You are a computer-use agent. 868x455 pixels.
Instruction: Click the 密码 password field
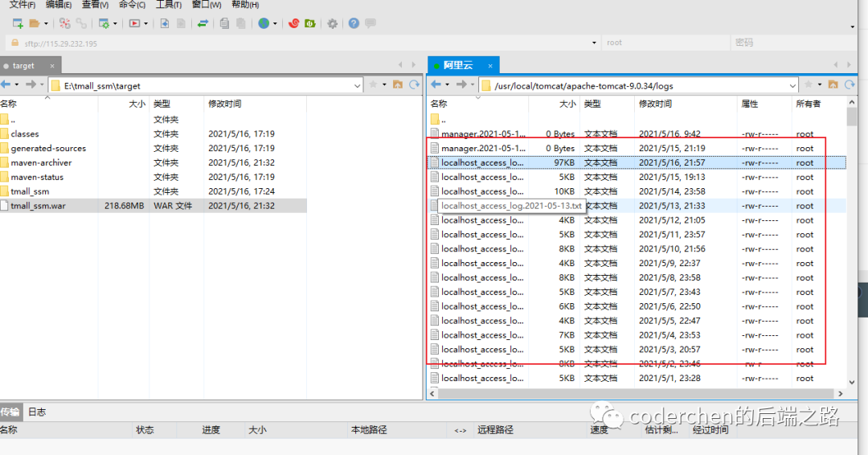click(794, 43)
